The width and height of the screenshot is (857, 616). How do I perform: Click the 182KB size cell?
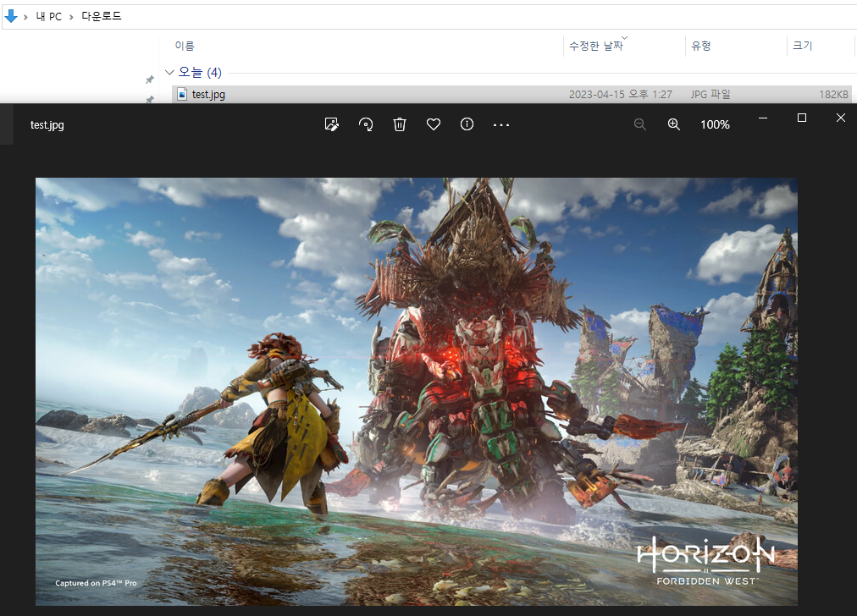833,95
